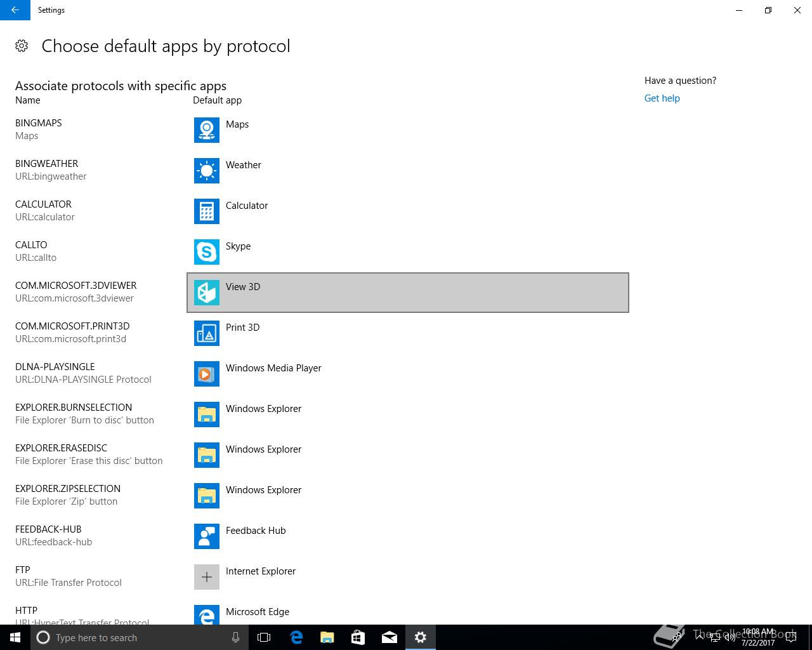The height and width of the screenshot is (650, 812).
Task: Change the default app labeled Weather
Action: [244, 165]
